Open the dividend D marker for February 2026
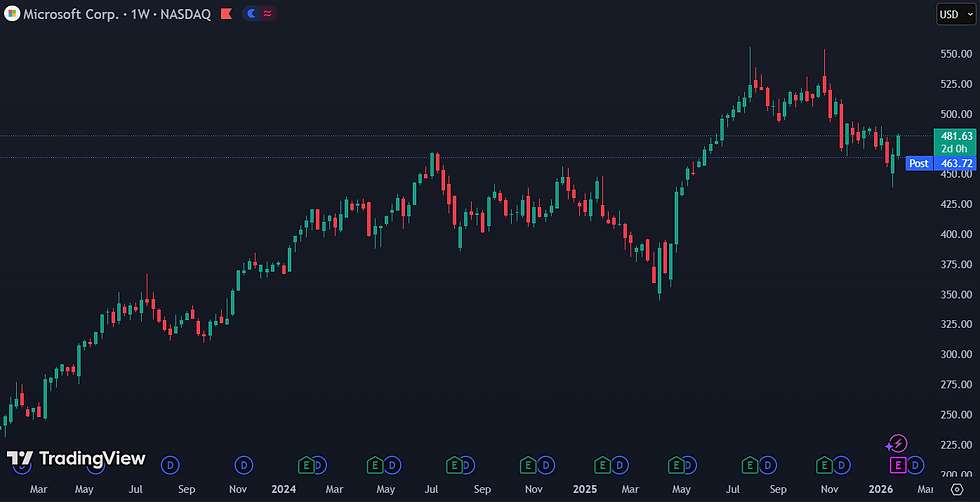 pos(915,464)
